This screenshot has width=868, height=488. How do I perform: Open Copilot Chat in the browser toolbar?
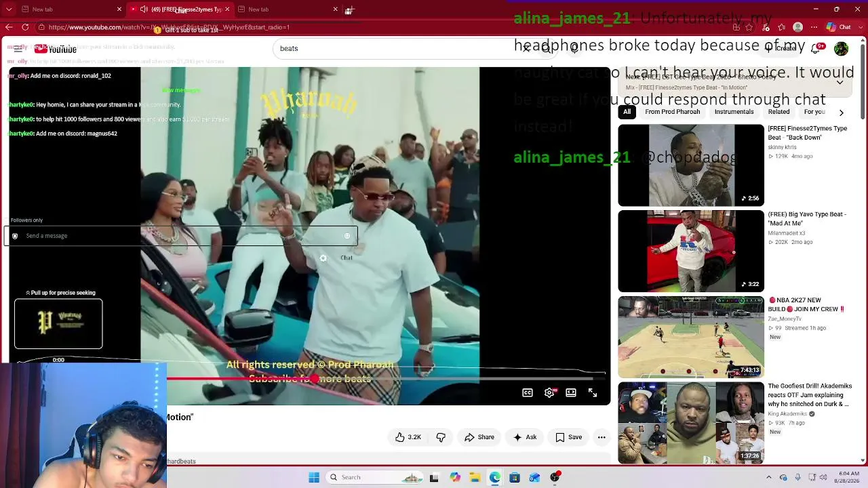tap(838, 27)
